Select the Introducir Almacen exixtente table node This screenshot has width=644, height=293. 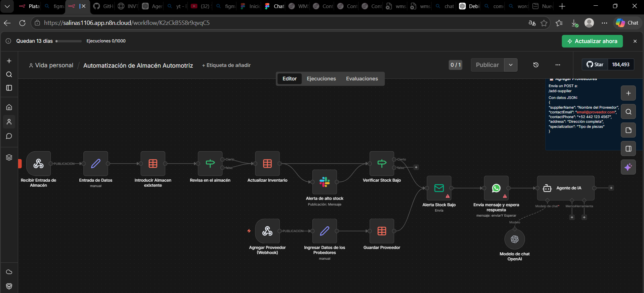[x=153, y=163]
